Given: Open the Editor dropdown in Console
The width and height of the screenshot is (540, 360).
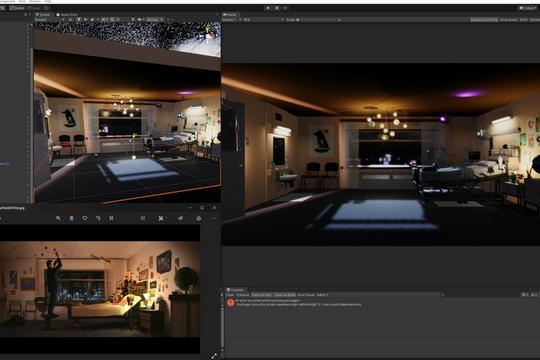Looking at the screenshot, I should (x=322, y=295).
